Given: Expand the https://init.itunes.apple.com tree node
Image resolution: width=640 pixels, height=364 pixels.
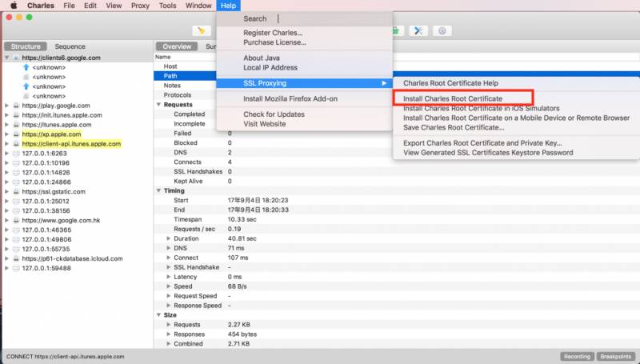Looking at the screenshot, I should (6, 115).
